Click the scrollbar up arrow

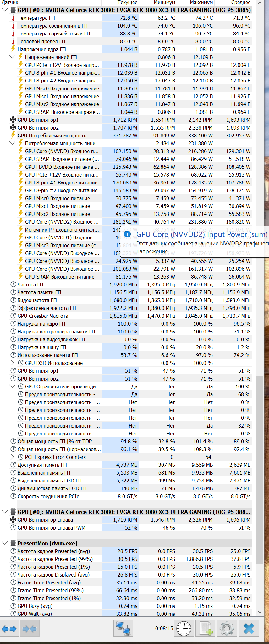click(260, 3)
